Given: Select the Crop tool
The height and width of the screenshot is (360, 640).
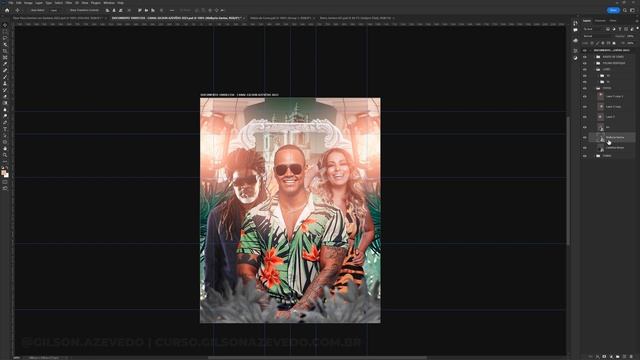Looking at the screenshot, I should click(5, 51).
